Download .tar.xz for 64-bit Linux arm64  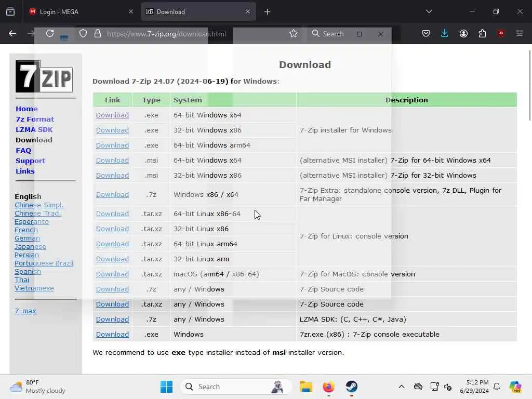(112, 244)
